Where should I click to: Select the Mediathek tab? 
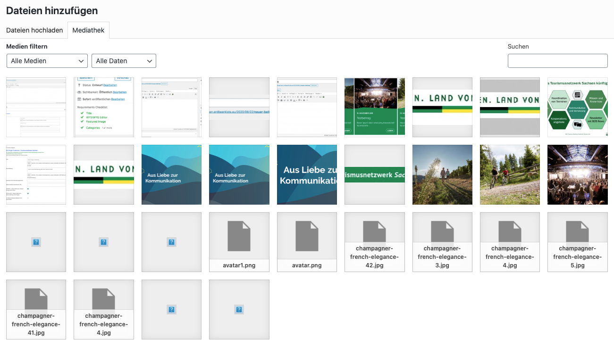[89, 30]
